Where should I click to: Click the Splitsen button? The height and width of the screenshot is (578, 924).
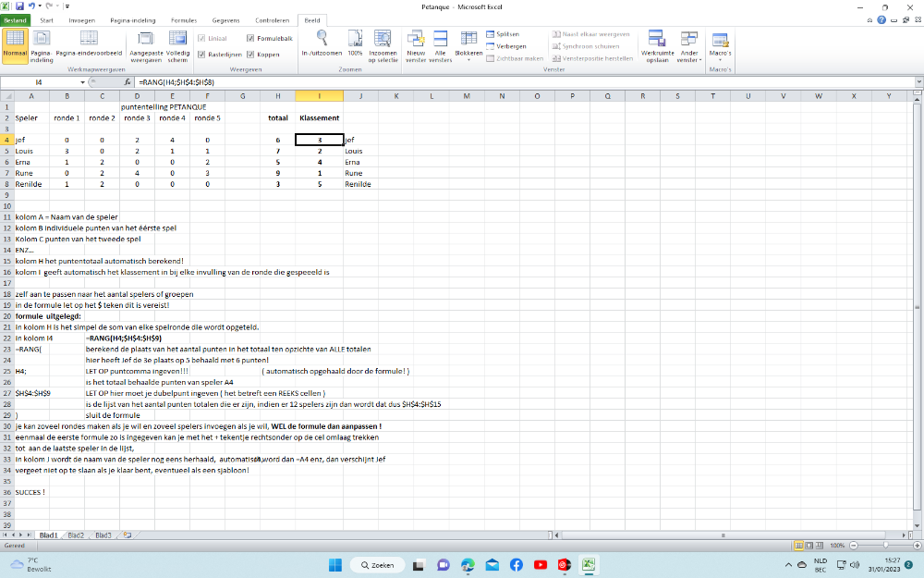506,33
